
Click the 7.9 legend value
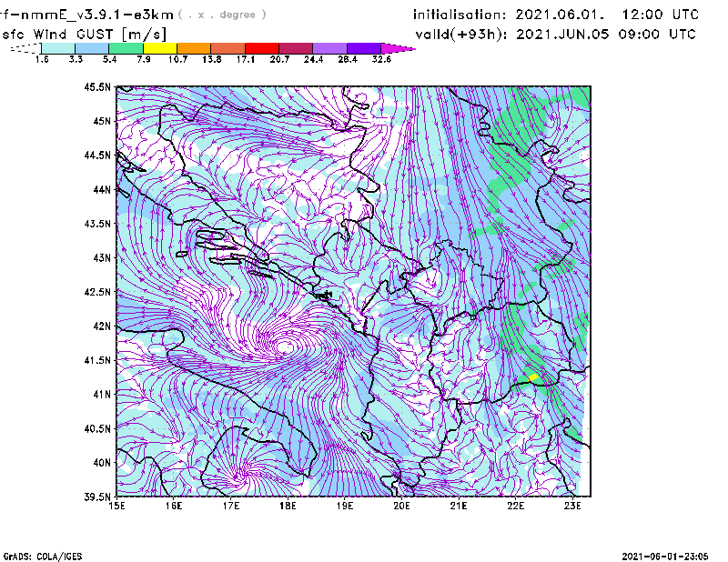click(x=144, y=59)
